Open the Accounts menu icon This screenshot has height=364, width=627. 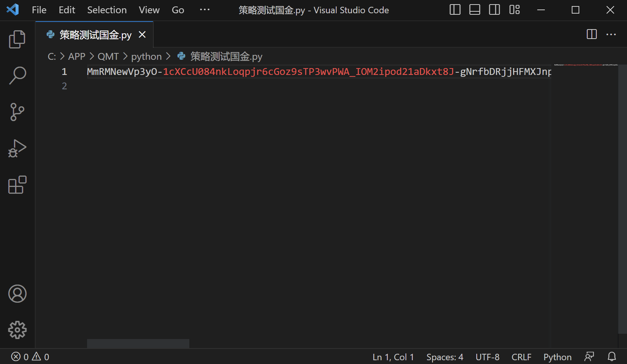(x=17, y=294)
